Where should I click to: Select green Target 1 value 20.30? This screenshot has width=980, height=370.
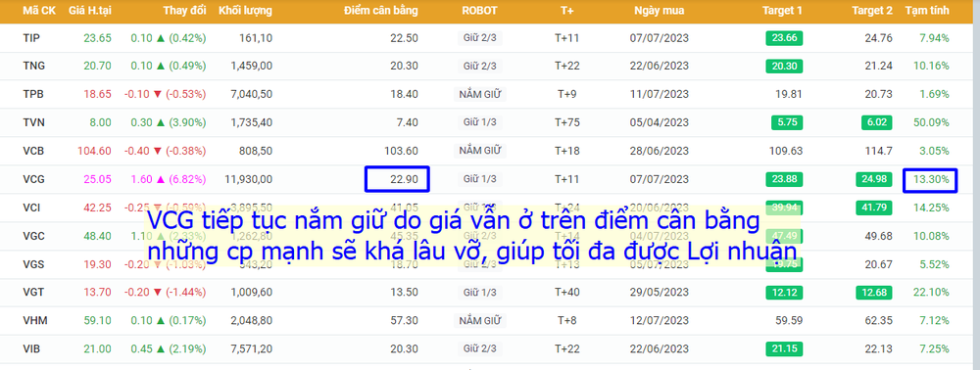point(784,66)
